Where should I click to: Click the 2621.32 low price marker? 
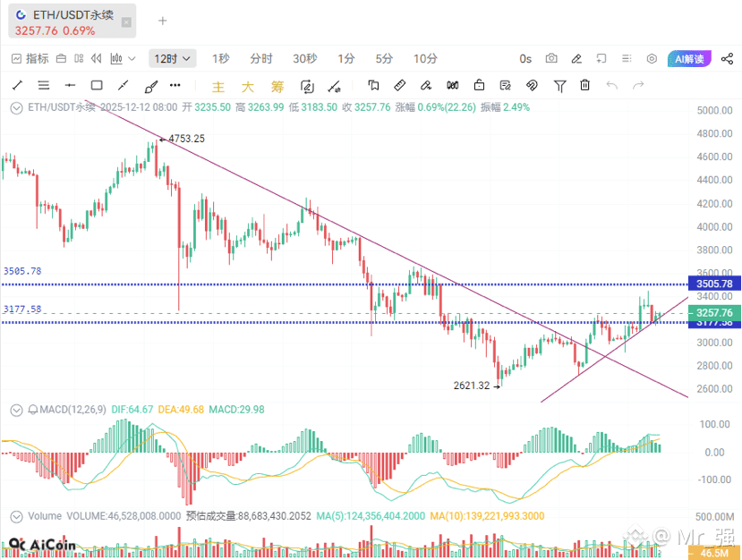tap(472, 386)
